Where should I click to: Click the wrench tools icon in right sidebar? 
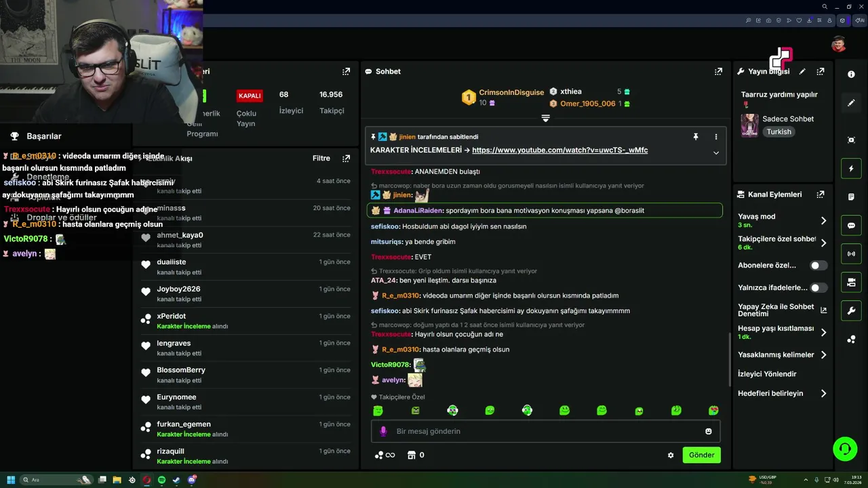click(851, 311)
